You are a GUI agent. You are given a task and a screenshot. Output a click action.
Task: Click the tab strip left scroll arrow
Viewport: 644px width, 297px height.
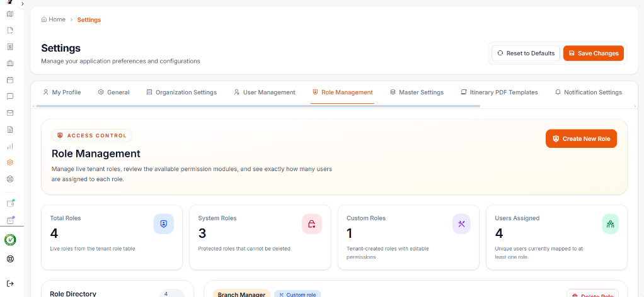tap(33, 106)
